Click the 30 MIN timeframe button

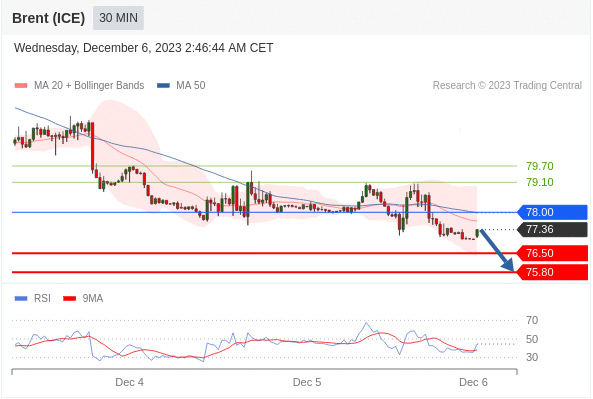tap(118, 18)
